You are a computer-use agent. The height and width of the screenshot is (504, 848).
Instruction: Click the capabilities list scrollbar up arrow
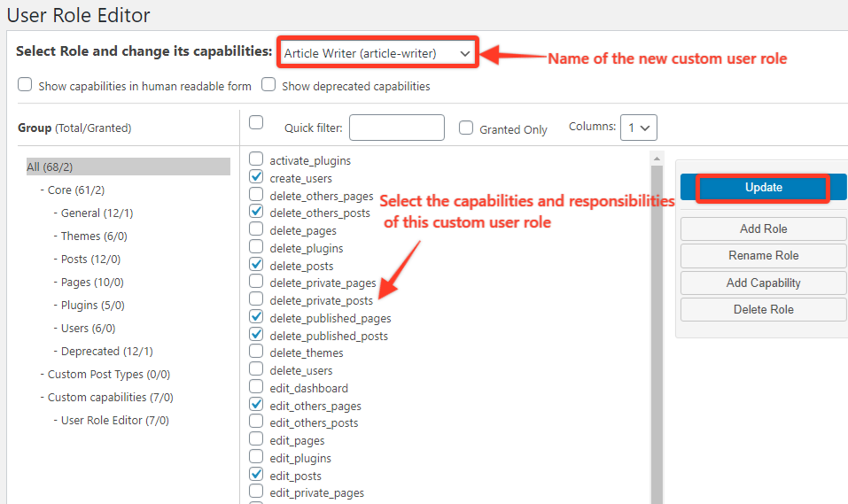[657, 159]
